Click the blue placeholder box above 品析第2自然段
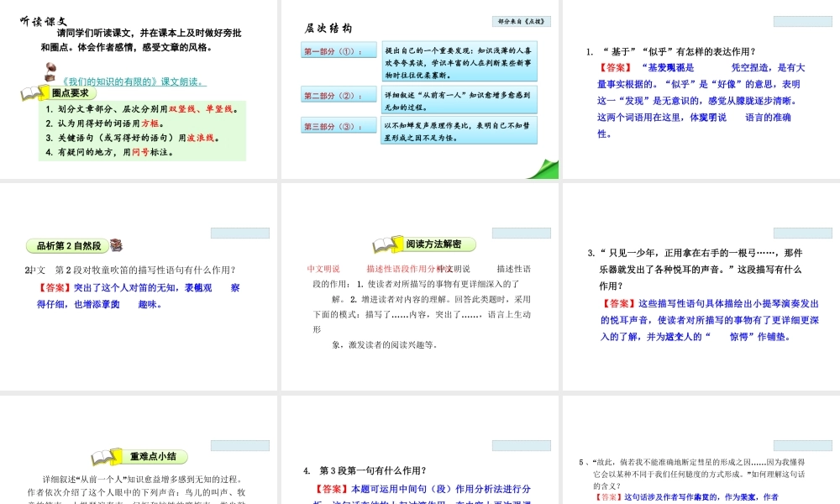 (240, 233)
